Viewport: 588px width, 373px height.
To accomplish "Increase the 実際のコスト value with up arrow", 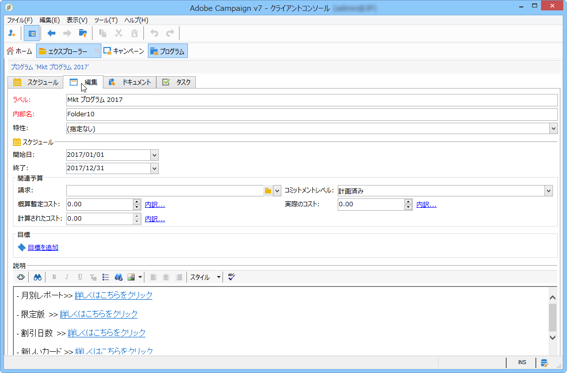I will point(408,202).
